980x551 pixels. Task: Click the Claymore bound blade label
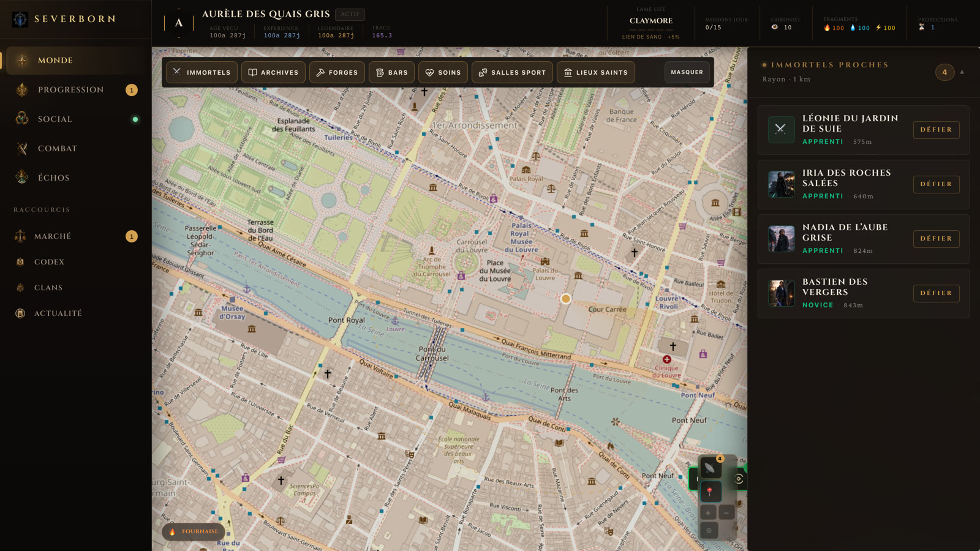651,21
